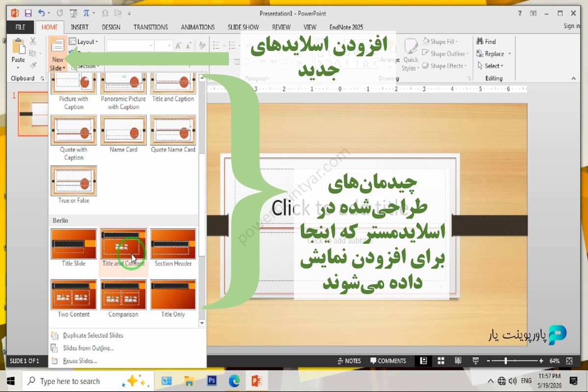Click layout gallery scroll down arrow
The image size is (588, 392).
point(202,323)
